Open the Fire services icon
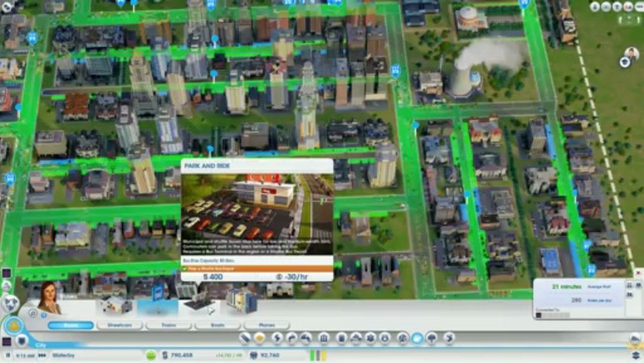644x363 pixels. pyautogui.click(x=356, y=338)
